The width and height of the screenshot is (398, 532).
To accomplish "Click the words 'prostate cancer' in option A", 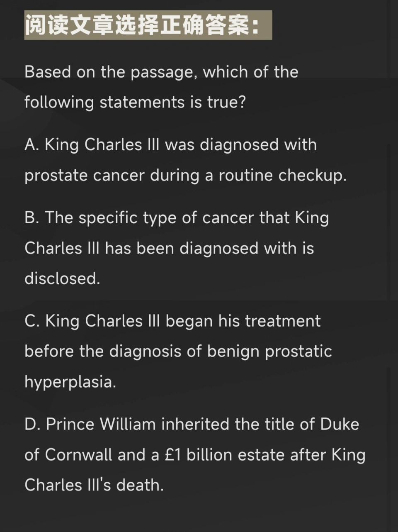I will (85, 176).
